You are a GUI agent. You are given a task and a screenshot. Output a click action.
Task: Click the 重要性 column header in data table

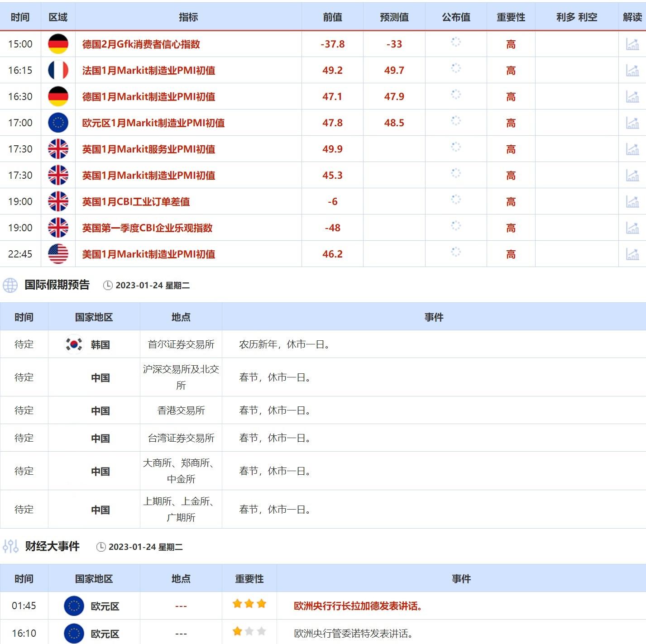511,17
